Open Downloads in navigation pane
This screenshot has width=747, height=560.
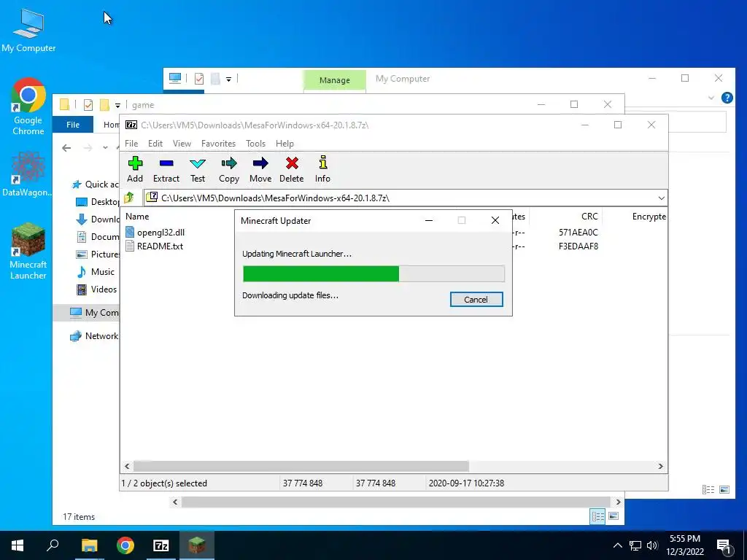point(98,219)
